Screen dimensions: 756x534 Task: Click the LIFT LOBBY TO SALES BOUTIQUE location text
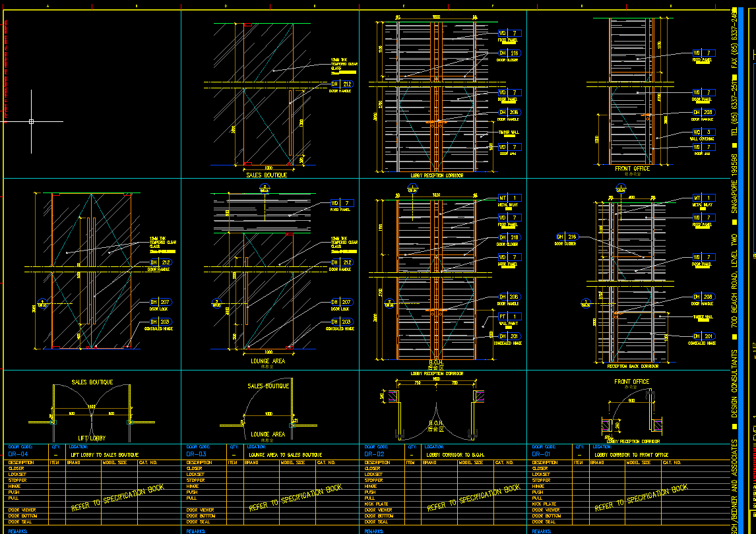point(105,454)
